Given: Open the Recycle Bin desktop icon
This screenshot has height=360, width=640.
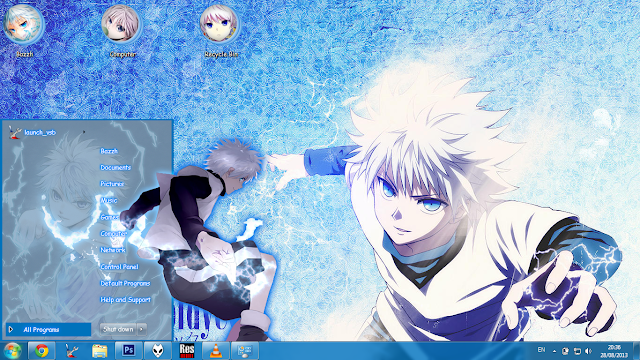Looking at the screenshot, I should [x=220, y=31].
